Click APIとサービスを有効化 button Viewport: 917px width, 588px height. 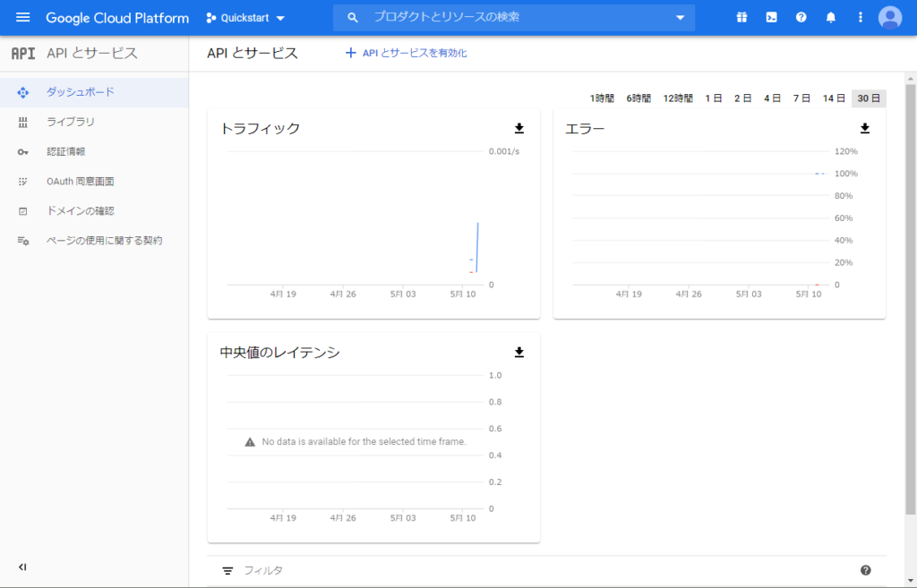click(406, 53)
